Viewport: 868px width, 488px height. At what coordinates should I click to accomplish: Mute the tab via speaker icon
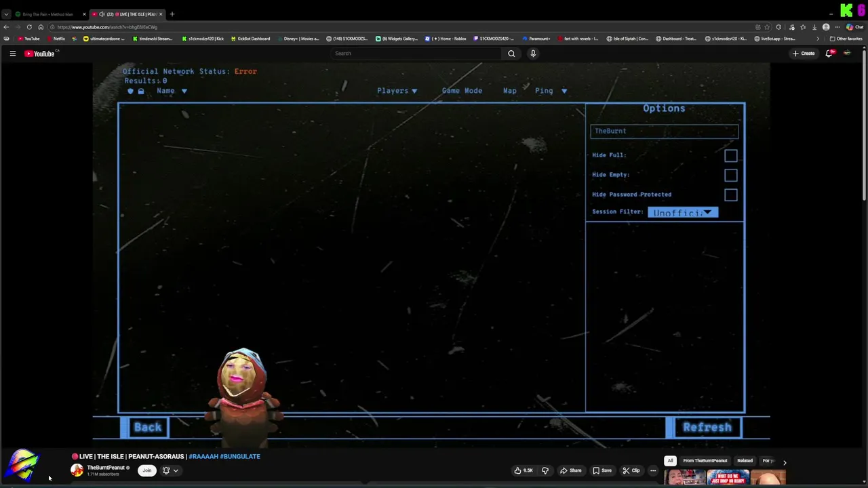102,14
